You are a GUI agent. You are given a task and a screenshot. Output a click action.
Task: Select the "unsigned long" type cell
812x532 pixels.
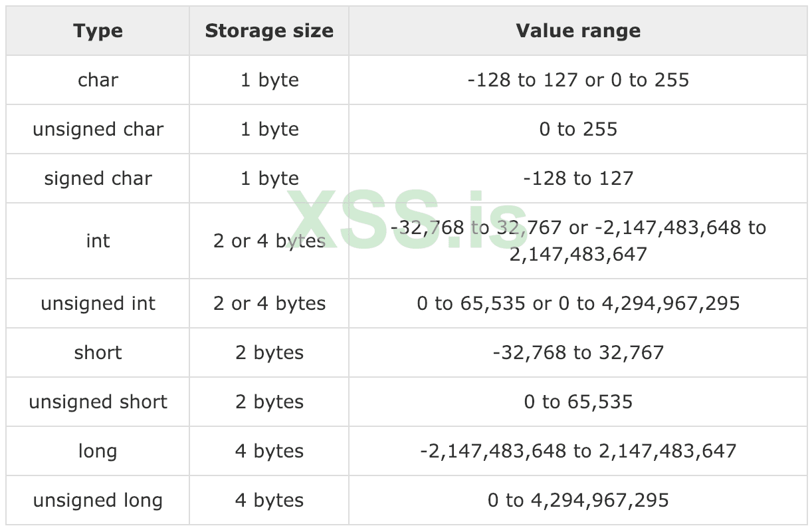pos(98,501)
